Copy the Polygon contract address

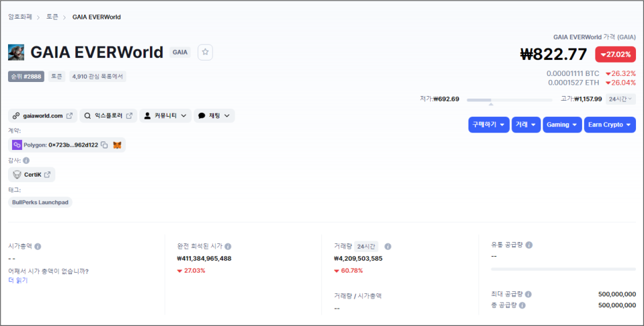(105, 145)
